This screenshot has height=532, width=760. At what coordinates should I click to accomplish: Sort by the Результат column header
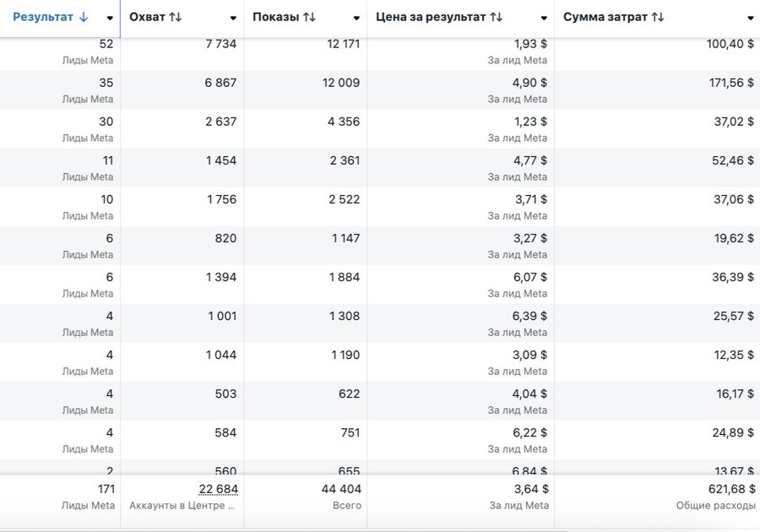pos(43,17)
